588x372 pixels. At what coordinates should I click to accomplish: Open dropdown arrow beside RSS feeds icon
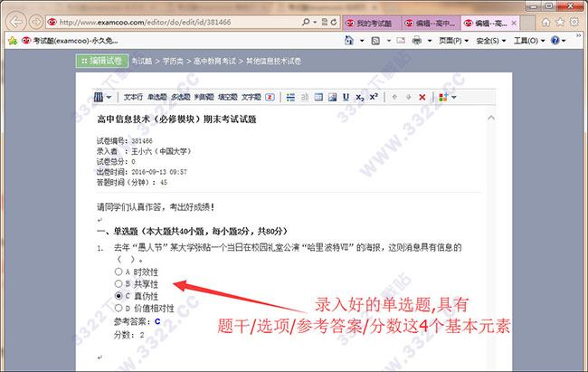click(x=389, y=41)
